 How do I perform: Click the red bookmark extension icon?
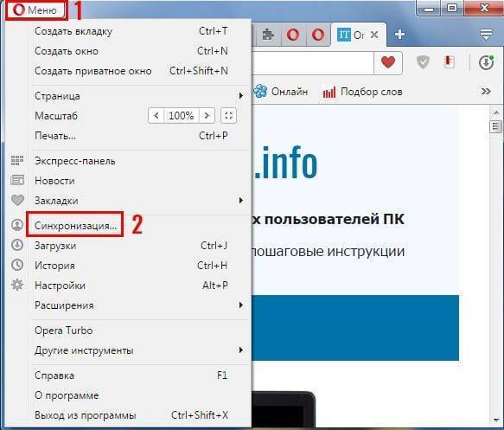pyautogui.click(x=450, y=62)
